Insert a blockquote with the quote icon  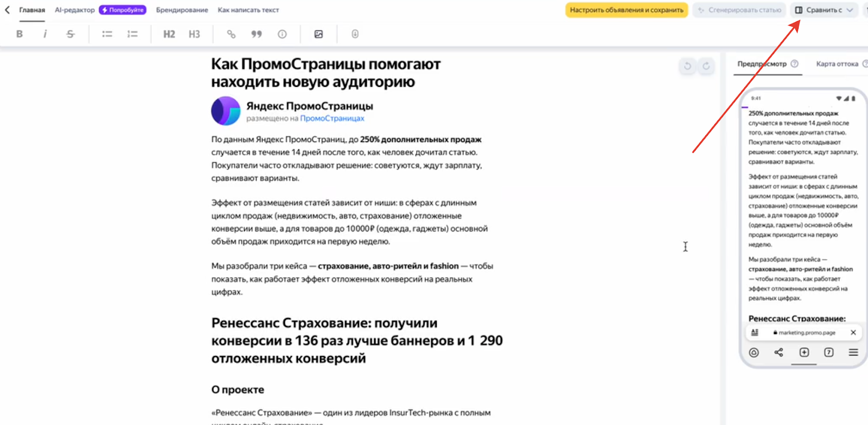pos(257,34)
